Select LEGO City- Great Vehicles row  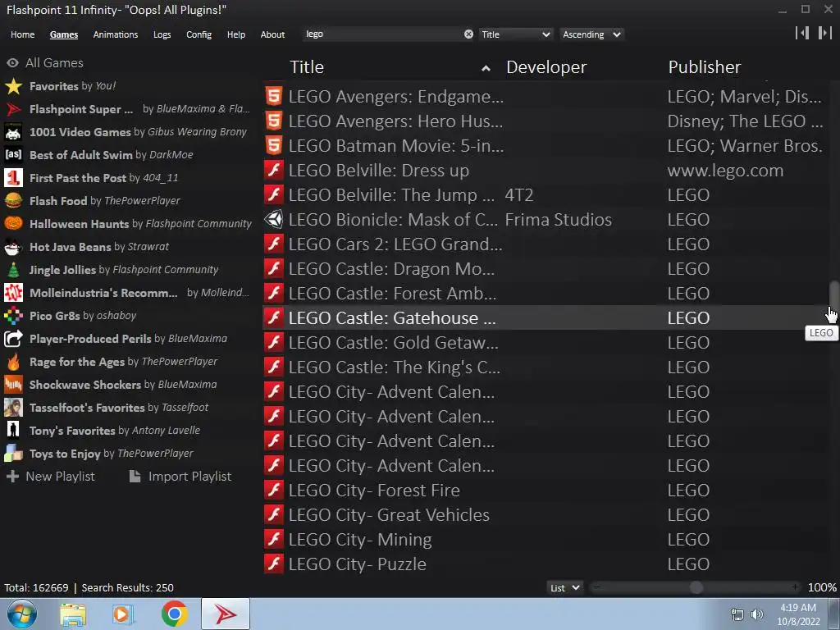[546, 515]
